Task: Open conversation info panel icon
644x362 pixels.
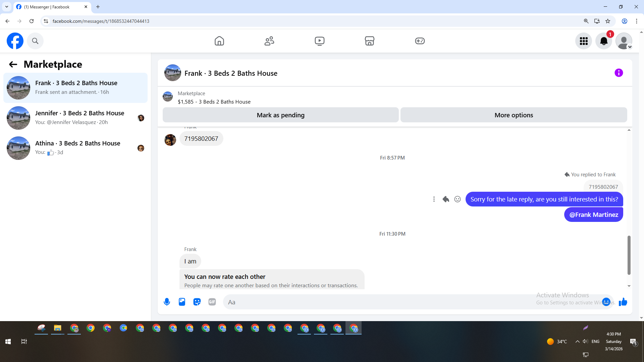Action: (619, 73)
